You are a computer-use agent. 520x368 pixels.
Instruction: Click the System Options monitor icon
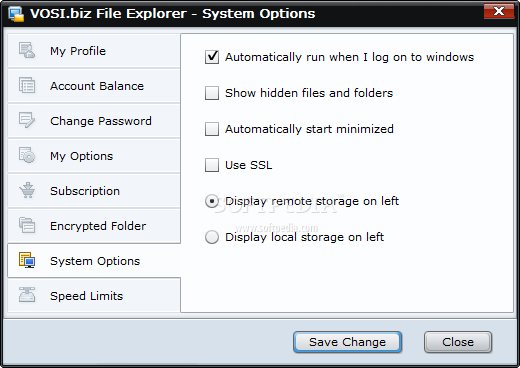27,260
